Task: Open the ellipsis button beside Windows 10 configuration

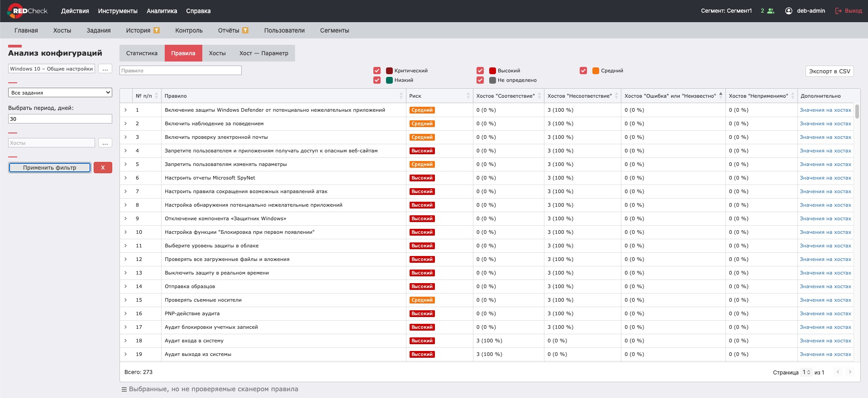Action: click(x=105, y=69)
